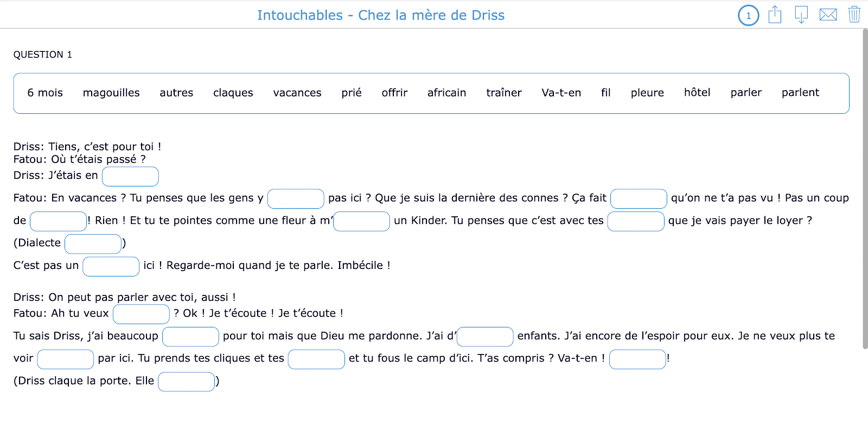Select the word 'prié' from word bank
The height and width of the screenshot is (438, 868).
point(352,93)
